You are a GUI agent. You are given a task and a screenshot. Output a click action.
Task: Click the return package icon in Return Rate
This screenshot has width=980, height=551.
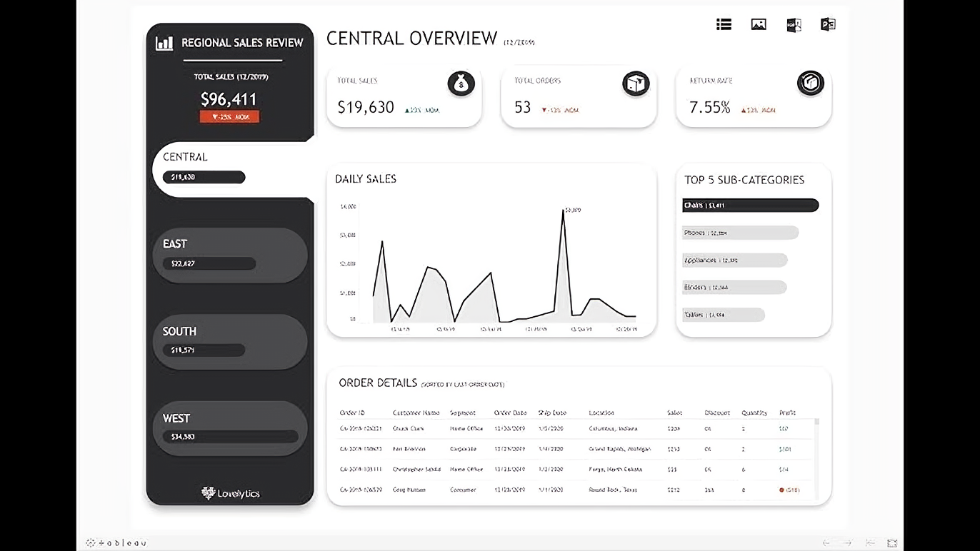(x=810, y=84)
